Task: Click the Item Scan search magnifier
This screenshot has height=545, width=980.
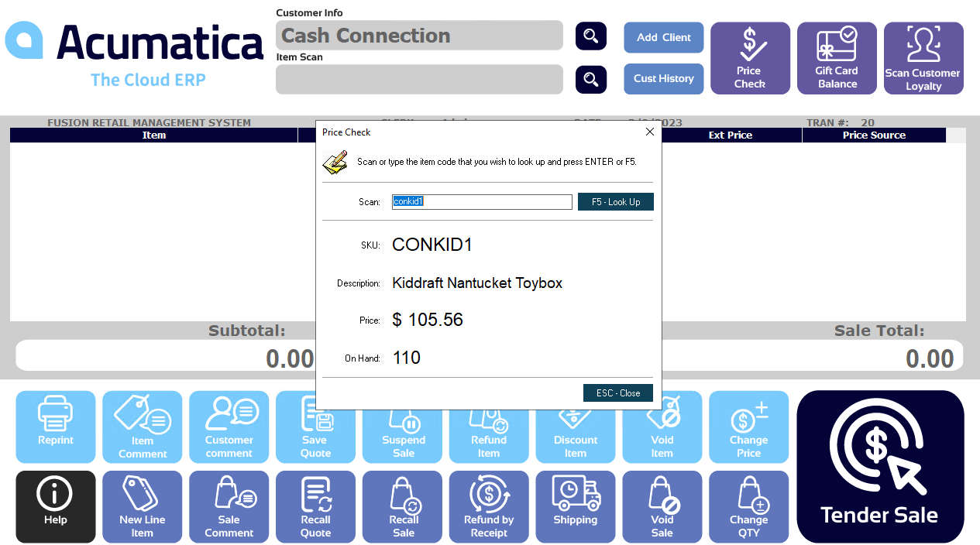Action: (591, 79)
